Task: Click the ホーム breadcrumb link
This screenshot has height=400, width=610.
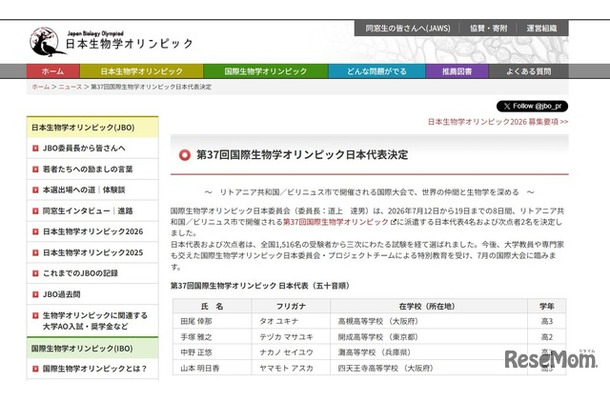Action: tap(41, 87)
